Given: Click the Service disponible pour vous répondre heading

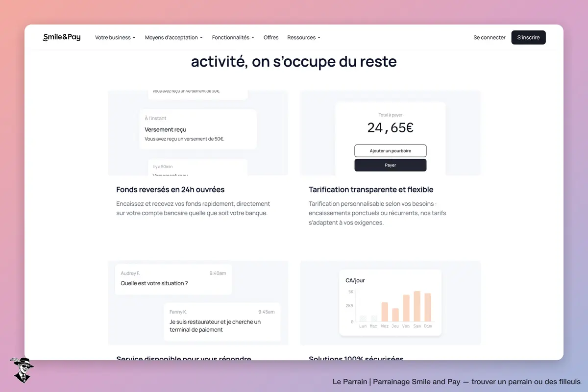Looking at the screenshot, I should (184, 358).
